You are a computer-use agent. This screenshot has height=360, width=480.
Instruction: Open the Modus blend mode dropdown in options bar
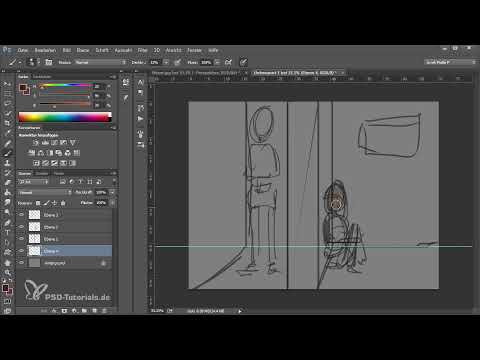pyautogui.click(x=101, y=62)
